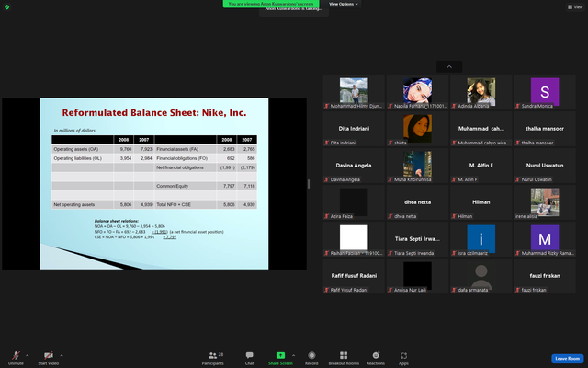Screen dimensions: 588x368
Task: Click the green Share Screen icon
Action: pos(280,355)
